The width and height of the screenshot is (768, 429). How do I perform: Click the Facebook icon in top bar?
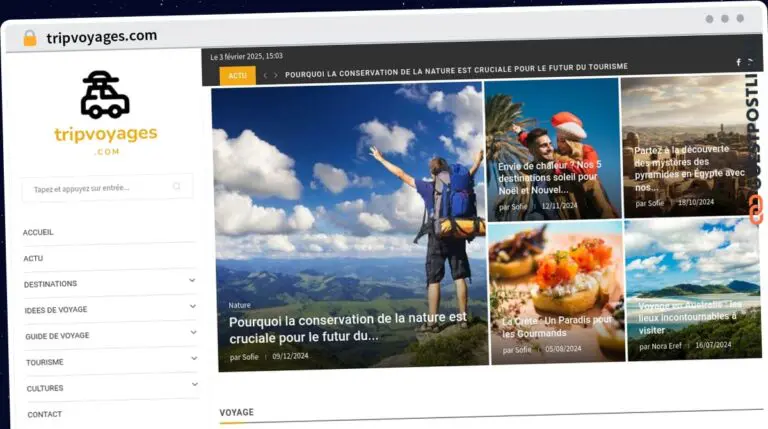coord(738,62)
